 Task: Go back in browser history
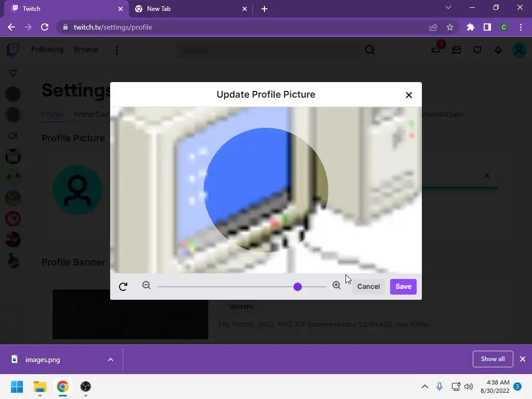coord(11,27)
